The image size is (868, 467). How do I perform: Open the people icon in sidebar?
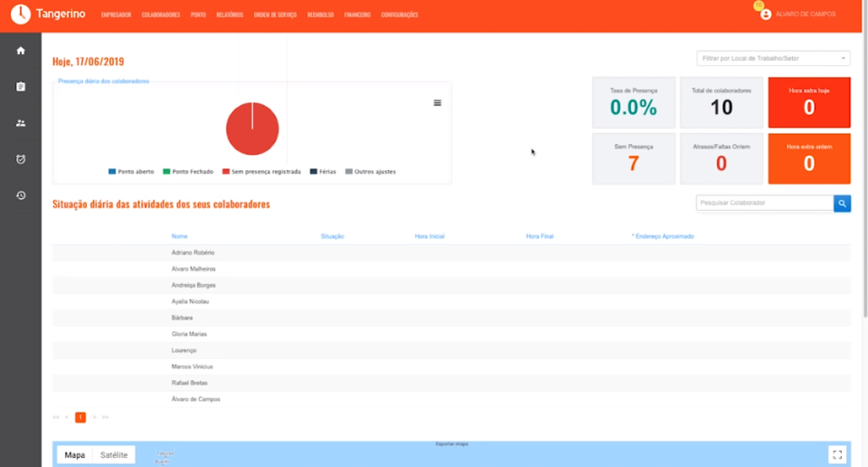pos(21,123)
